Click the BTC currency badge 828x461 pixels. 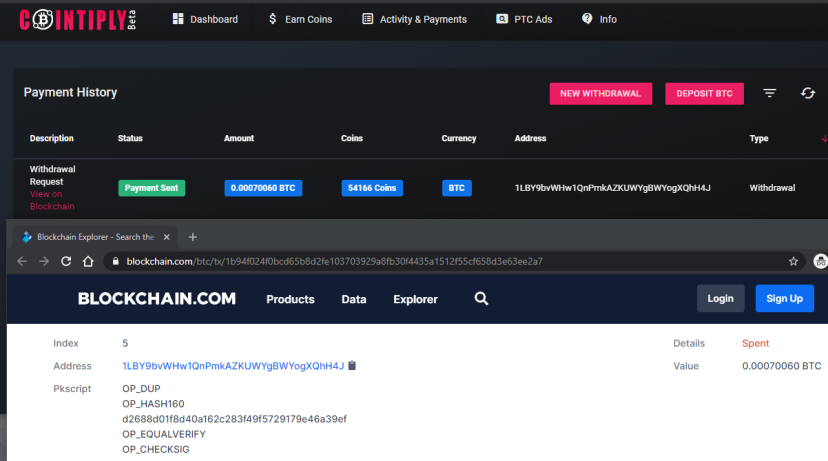click(x=456, y=188)
